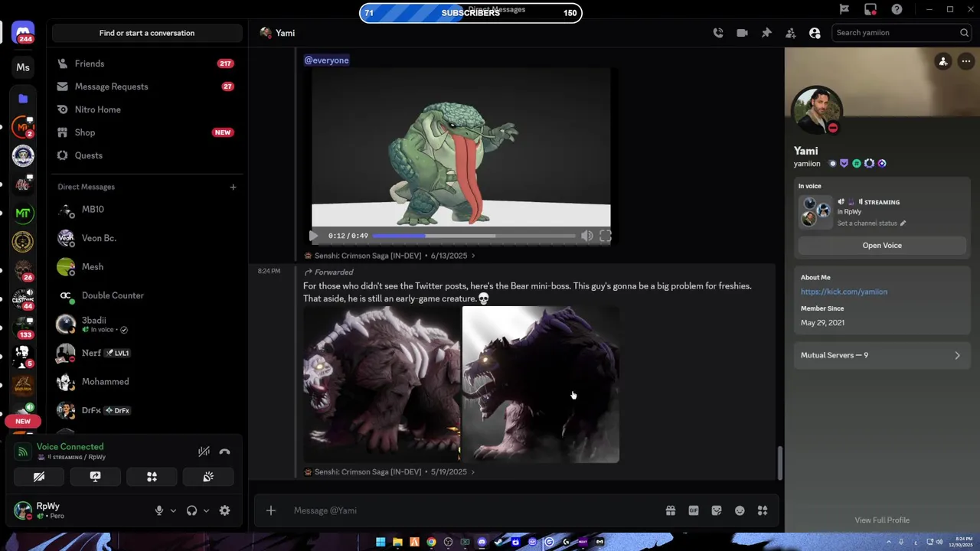
Task: Open microphone input options dropdown
Action: (x=173, y=510)
